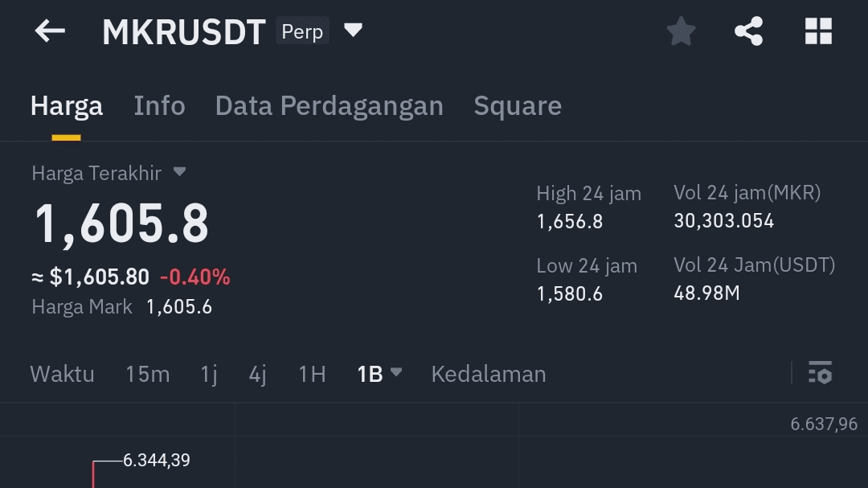
Task: Choose the 1H timeframe option
Action: [311, 373]
